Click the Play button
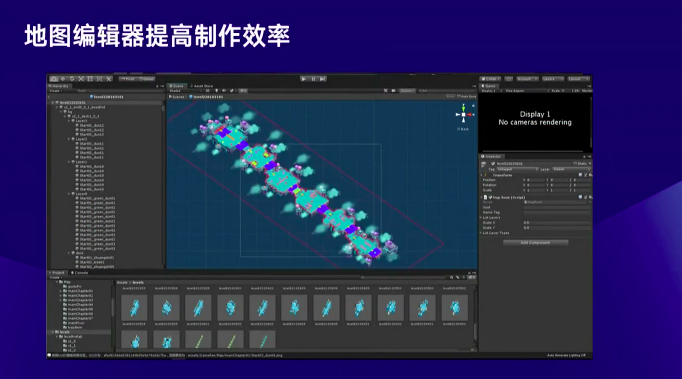682x379 pixels. click(304, 79)
